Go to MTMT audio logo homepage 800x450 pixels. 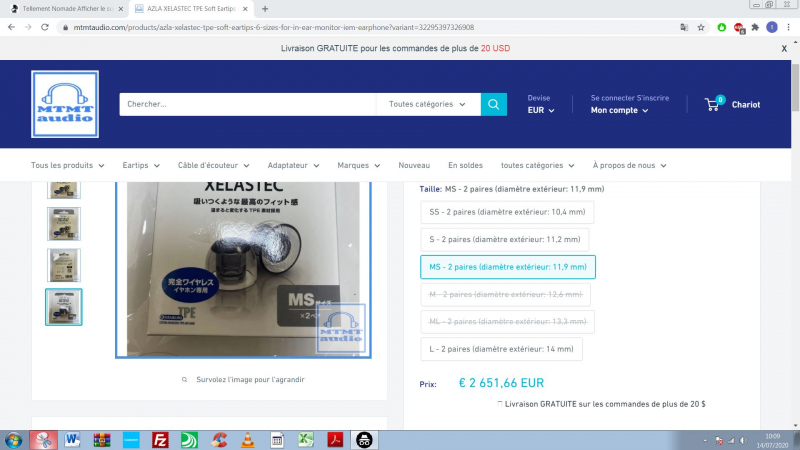point(65,104)
